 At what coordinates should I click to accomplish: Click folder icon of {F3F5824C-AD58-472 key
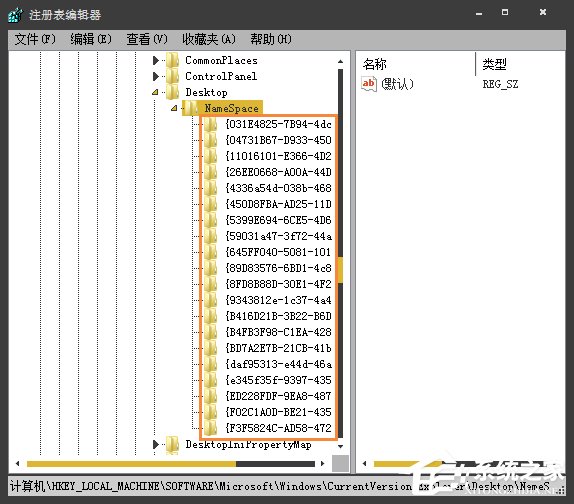coord(210,428)
